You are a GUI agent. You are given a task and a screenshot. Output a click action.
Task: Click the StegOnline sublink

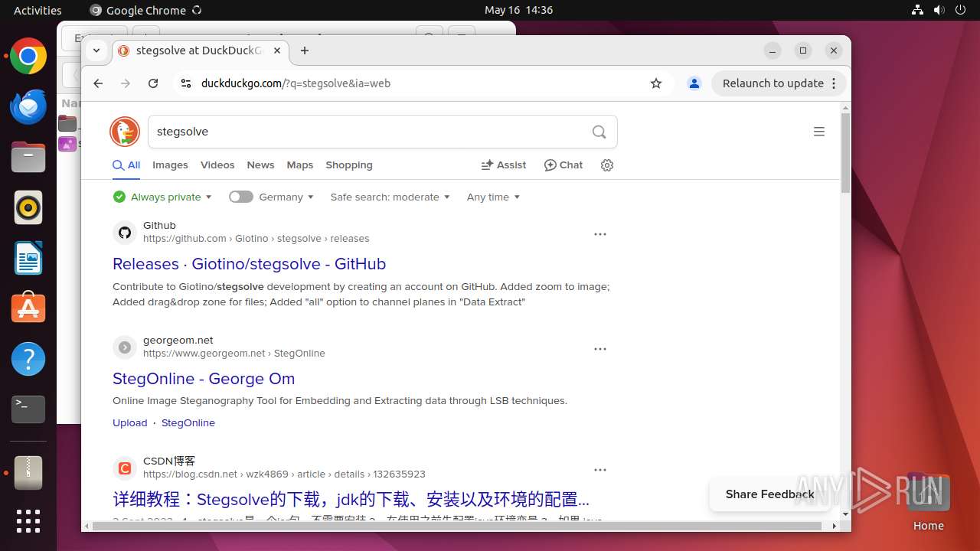pyautogui.click(x=188, y=422)
